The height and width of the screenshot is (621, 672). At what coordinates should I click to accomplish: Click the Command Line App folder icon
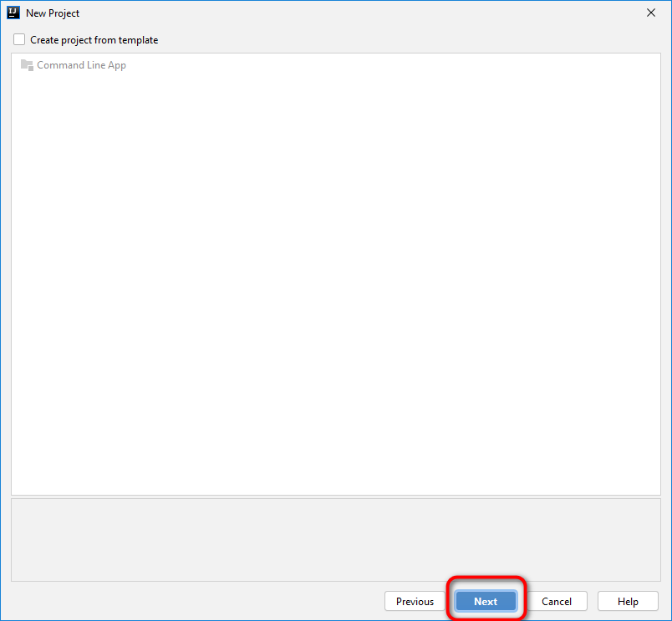(x=27, y=65)
